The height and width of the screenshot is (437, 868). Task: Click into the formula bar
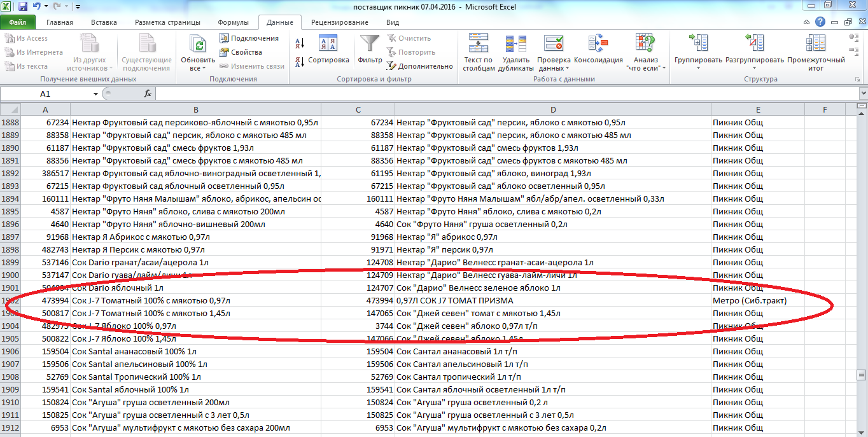[506, 94]
